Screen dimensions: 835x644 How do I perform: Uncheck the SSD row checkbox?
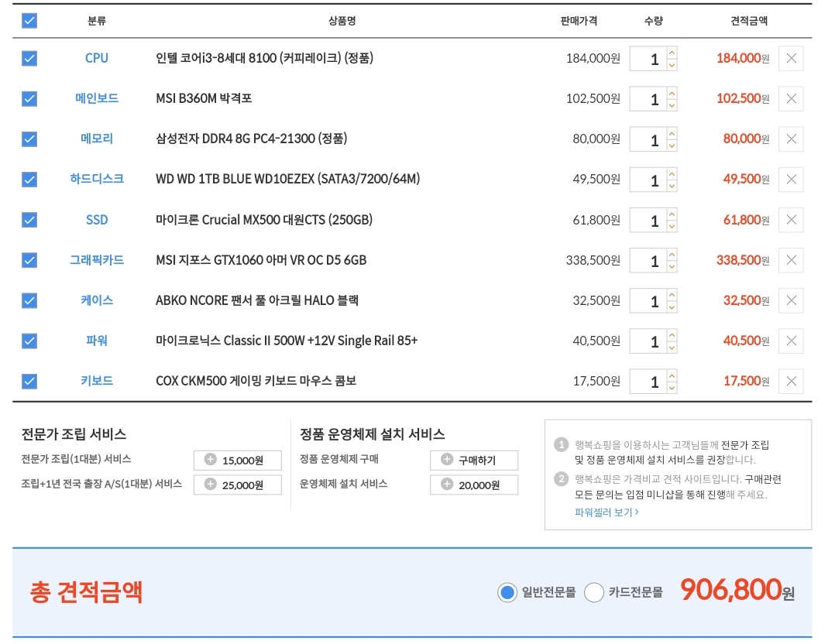click(x=29, y=220)
